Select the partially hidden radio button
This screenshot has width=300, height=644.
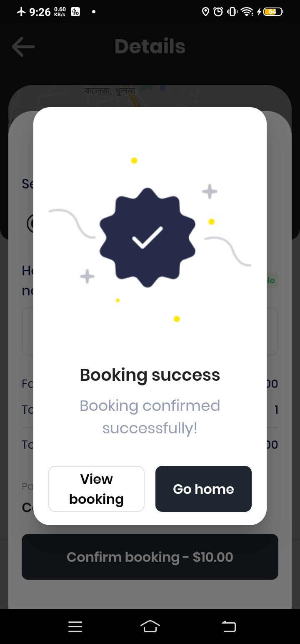coord(30,224)
